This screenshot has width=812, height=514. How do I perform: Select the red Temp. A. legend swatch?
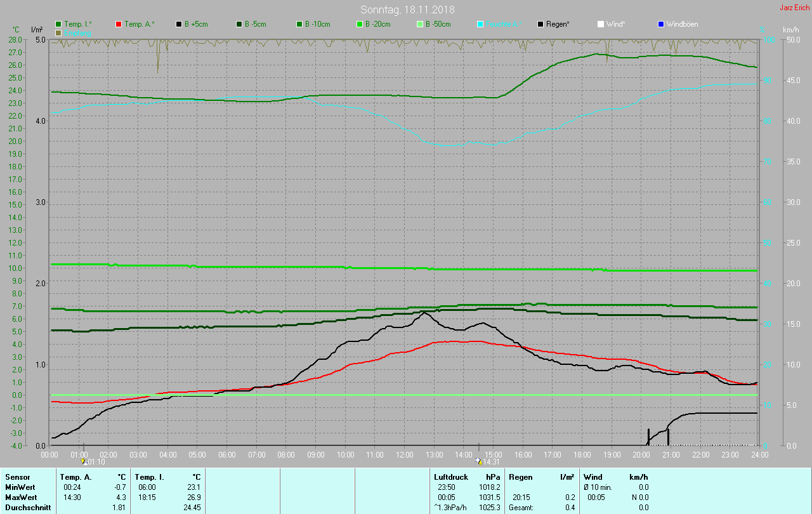point(119,24)
